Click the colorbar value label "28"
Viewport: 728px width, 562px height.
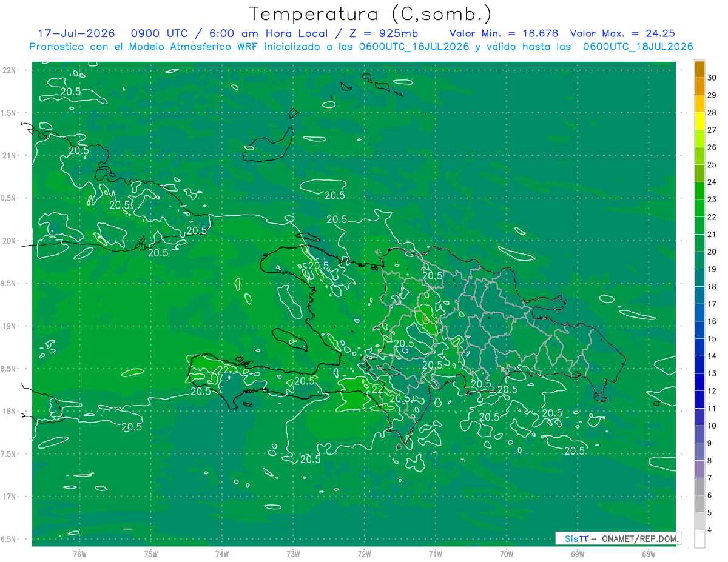[x=712, y=112]
